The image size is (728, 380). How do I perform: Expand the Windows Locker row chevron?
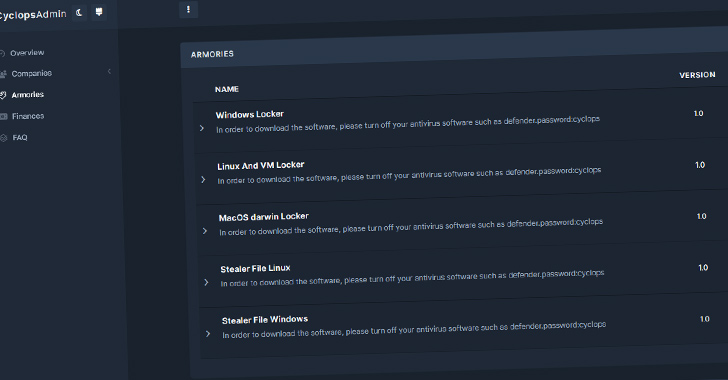[202, 128]
